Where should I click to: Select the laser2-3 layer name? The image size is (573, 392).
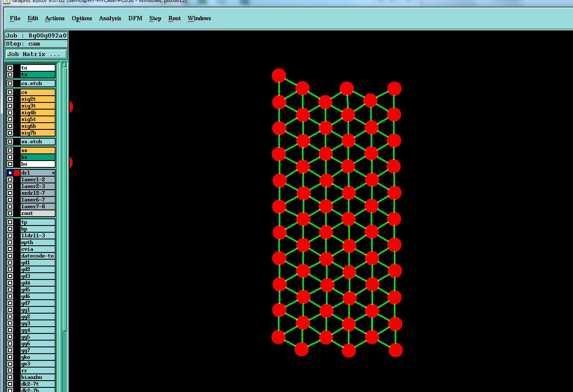point(38,186)
